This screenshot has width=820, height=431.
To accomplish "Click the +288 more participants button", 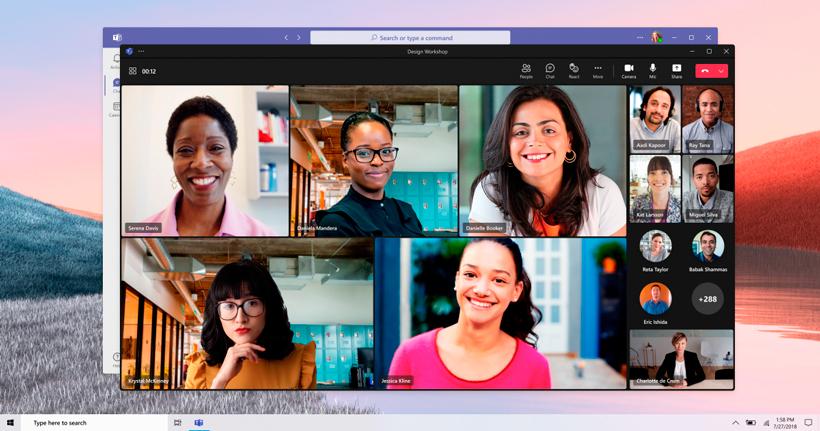I will [x=708, y=299].
